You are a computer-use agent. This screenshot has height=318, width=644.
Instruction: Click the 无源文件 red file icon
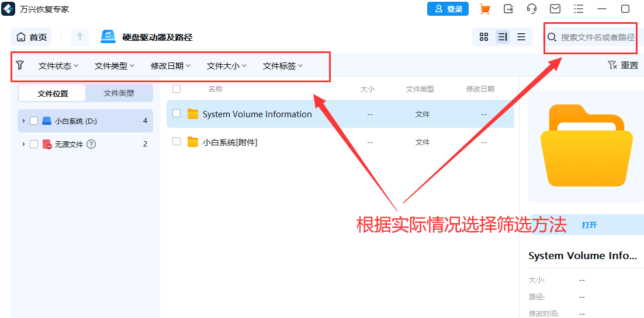click(x=47, y=144)
